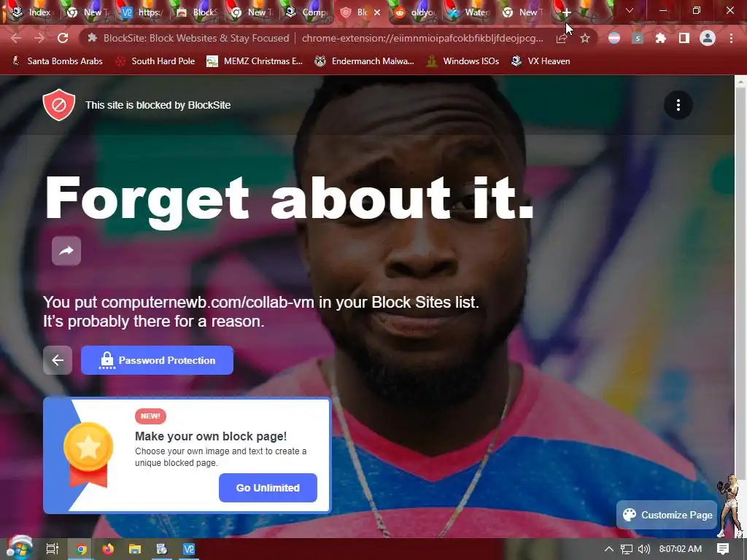Click the VNC viewer taskbar icon
This screenshot has height=560, width=747.
(189, 550)
